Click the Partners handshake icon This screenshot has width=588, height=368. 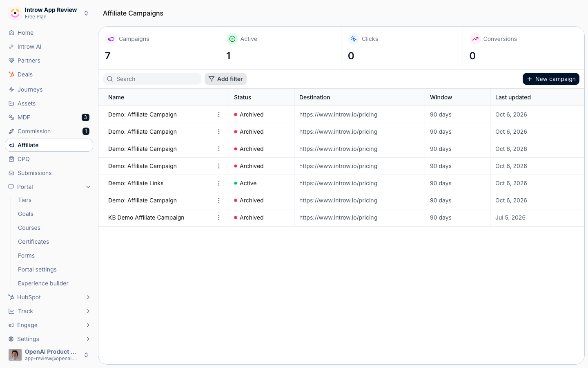point(11,61)
